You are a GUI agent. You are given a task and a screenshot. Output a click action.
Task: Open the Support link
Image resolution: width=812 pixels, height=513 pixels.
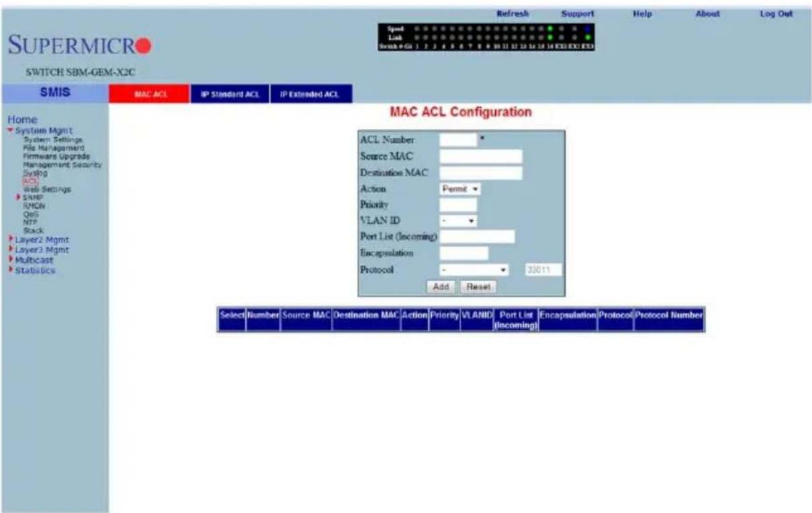pyautogui.click(x=578, y=13)
